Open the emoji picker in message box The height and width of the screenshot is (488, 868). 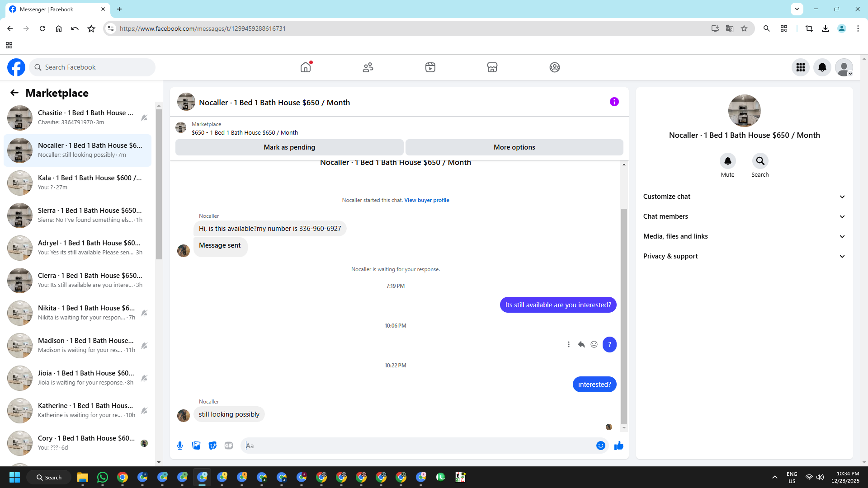pos(600,446)
